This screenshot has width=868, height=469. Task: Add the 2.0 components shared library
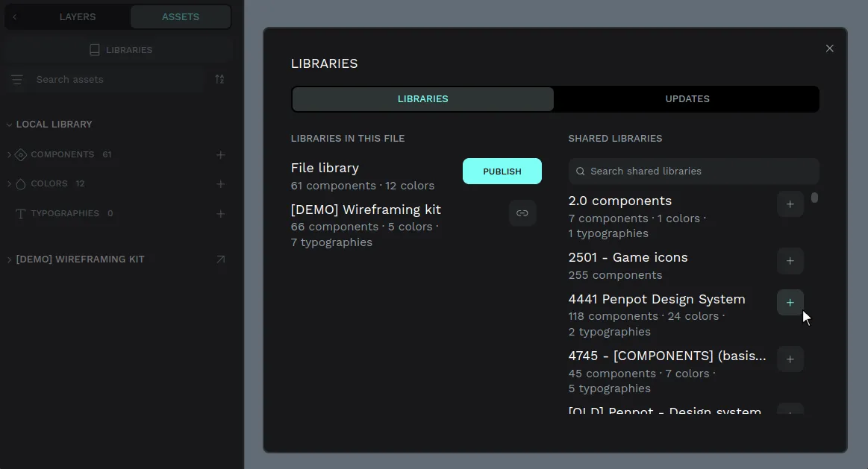(x=790, y=204)
